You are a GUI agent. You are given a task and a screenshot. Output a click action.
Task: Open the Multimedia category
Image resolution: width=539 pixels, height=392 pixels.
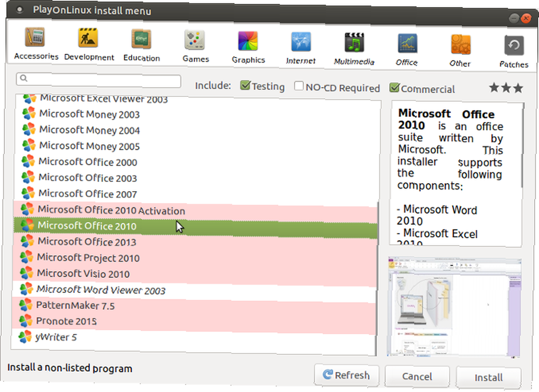click(354, 49)
